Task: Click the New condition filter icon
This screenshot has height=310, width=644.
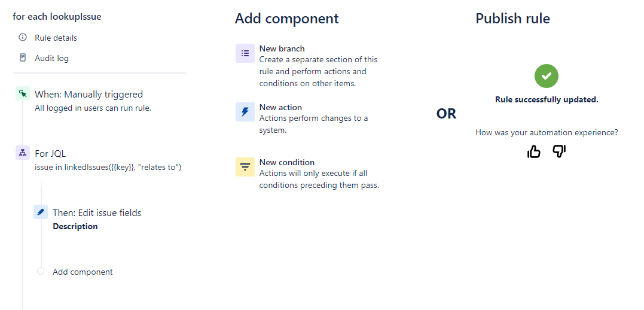Action: point(245,167)
